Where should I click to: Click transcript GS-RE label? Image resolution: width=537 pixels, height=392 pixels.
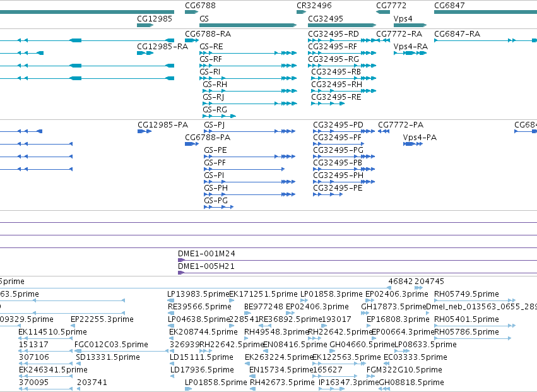211,47
